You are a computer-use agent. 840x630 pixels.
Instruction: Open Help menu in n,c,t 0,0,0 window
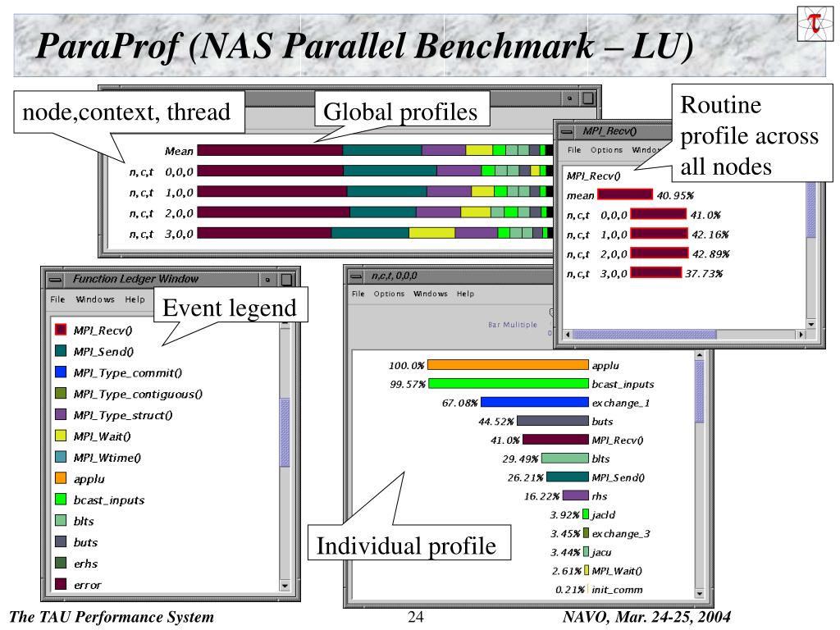click(x=466, y=294)
